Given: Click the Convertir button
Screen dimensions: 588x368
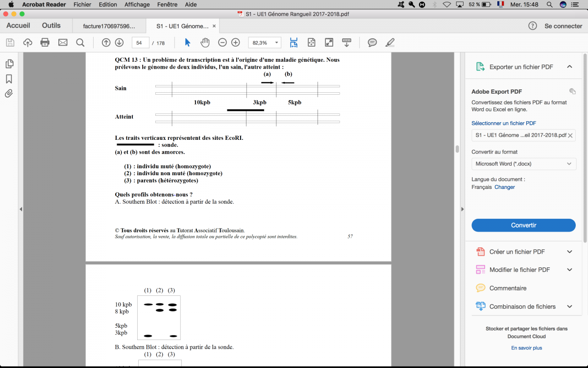Looking at the screenshot, I should [523, 225].
